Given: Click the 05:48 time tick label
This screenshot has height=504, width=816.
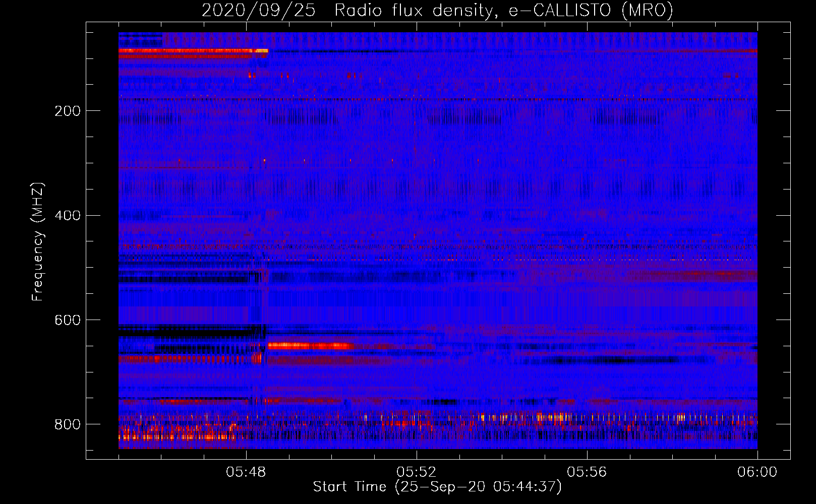Looking at the screenshot, I should 246,472.
